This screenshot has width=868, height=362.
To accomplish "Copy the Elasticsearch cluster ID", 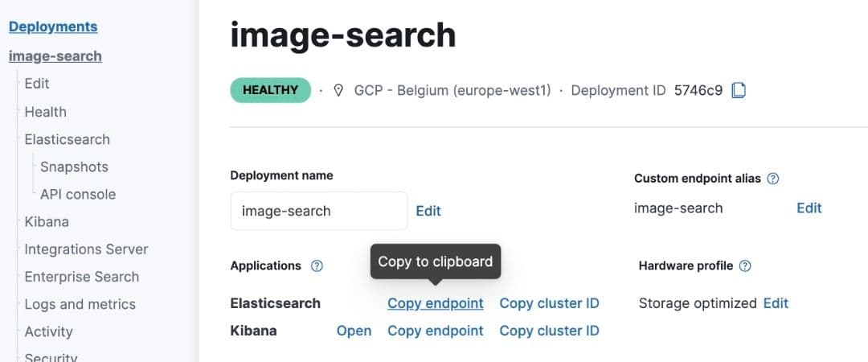I will click(x=549, y=303).
